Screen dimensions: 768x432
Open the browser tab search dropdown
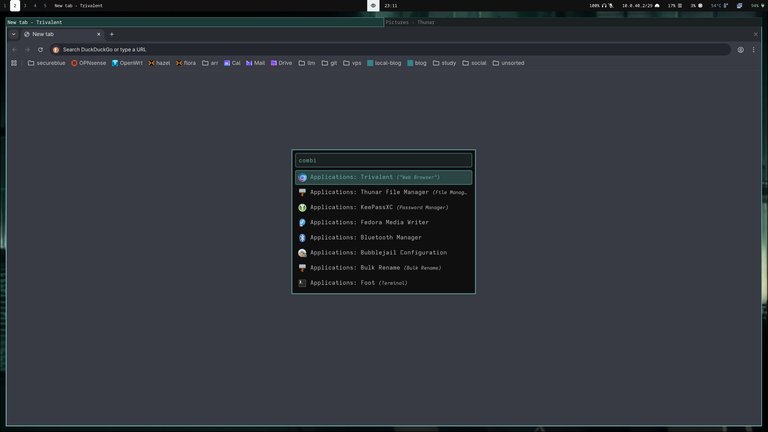click(x=14, y=34)
